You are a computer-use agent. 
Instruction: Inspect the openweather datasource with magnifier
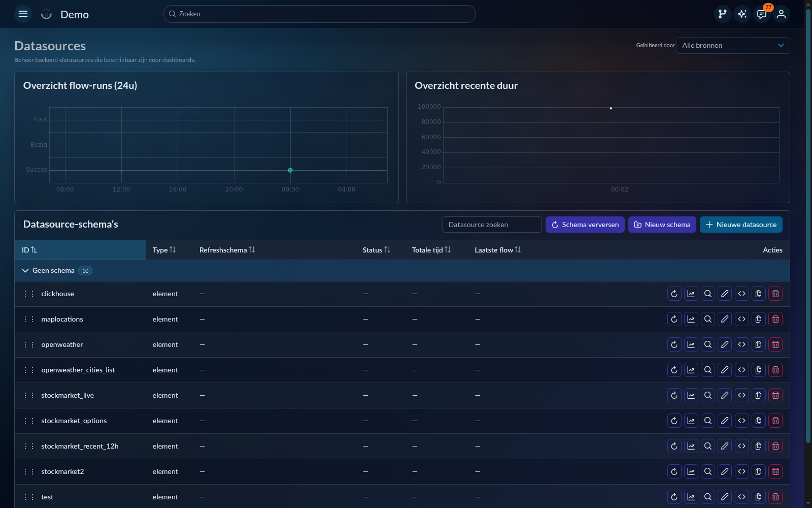point(708,344)
